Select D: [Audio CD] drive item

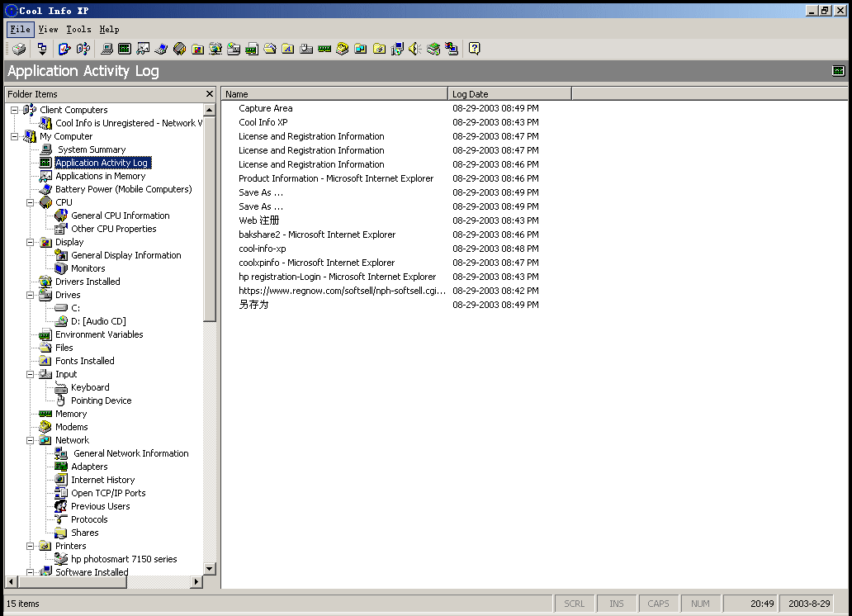point(98,321)
